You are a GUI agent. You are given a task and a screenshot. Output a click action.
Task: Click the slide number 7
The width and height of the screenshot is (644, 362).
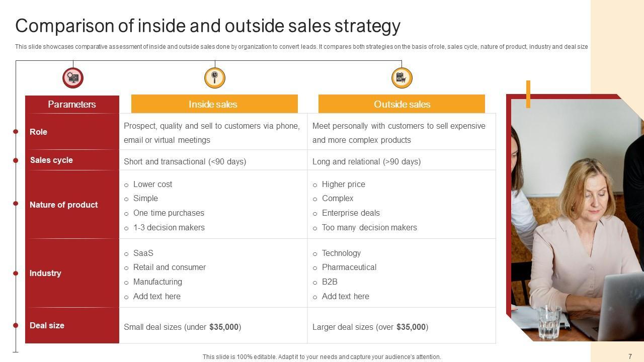(630, 356)
